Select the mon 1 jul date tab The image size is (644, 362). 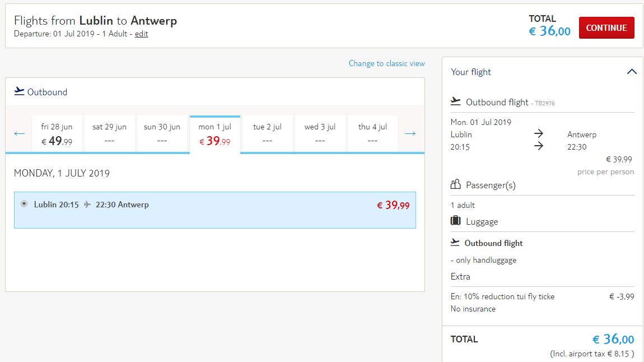[x=215, y=134]
